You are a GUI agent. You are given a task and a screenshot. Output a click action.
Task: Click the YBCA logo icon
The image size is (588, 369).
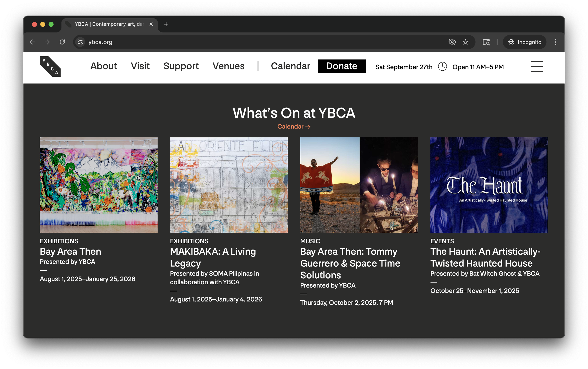point(50,66)
